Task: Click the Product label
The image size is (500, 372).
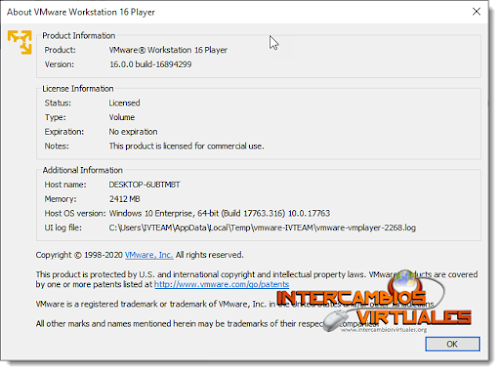Action: [60, 50]
